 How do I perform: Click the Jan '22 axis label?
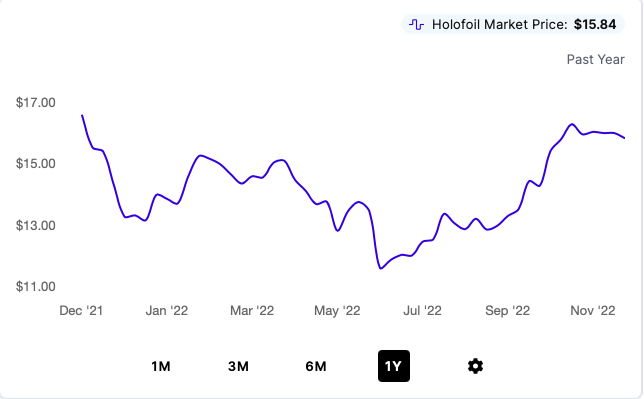pos(167,311)
